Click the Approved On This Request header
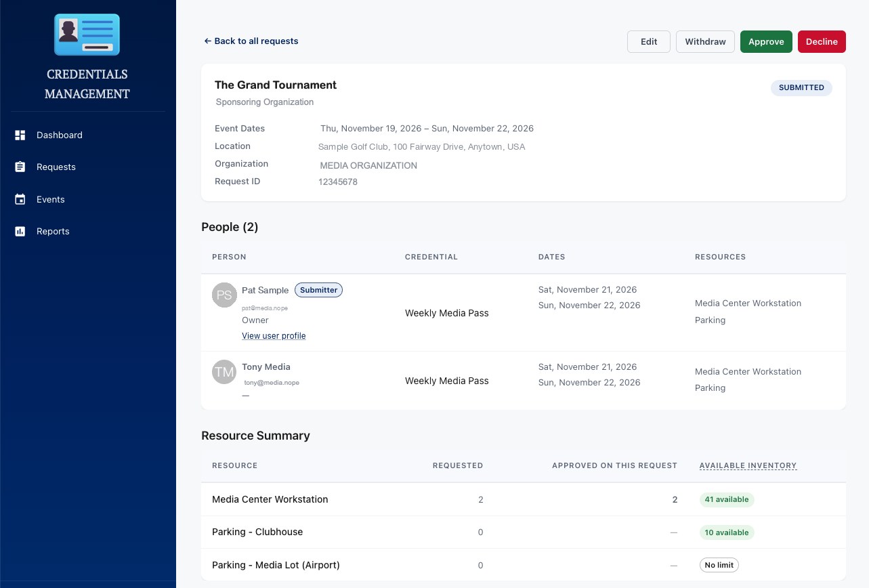This screenshot has height=588, width=869. coord(614,465)
